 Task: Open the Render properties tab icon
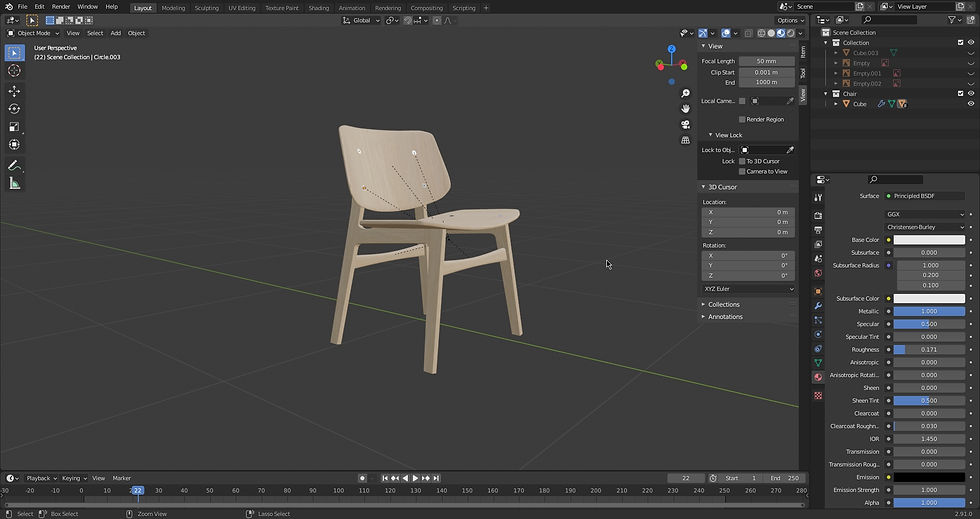818,215
